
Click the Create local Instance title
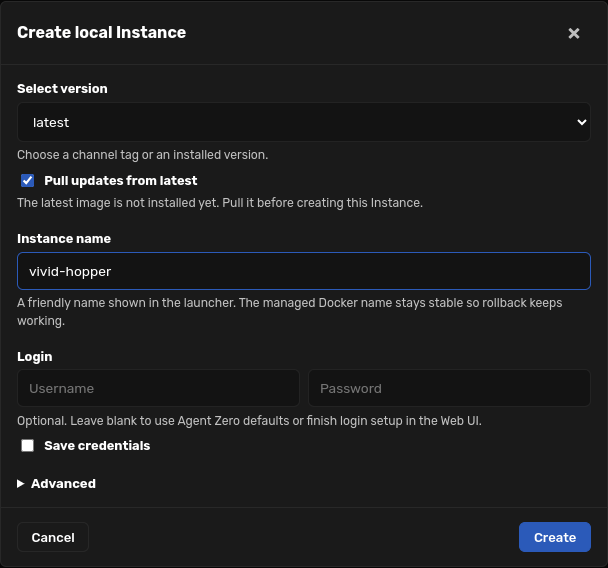[102, 33]
